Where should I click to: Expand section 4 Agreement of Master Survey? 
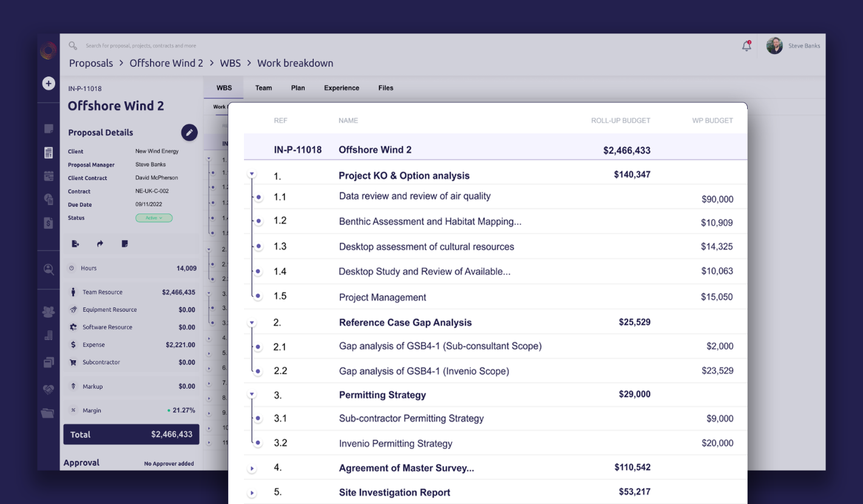click(x=252, y=469)
